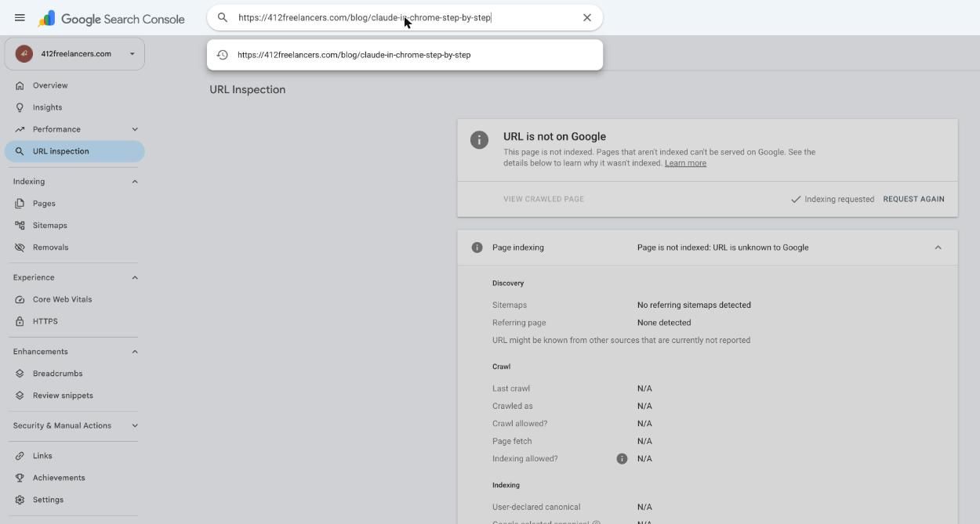Click the 'None detected' referring page value

pos(664,323)
